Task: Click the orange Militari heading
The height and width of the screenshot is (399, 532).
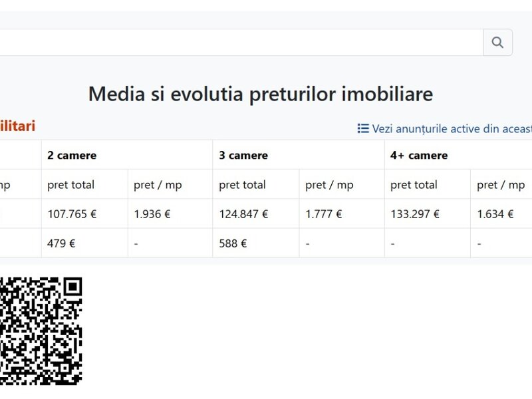Action: (18, 126)
